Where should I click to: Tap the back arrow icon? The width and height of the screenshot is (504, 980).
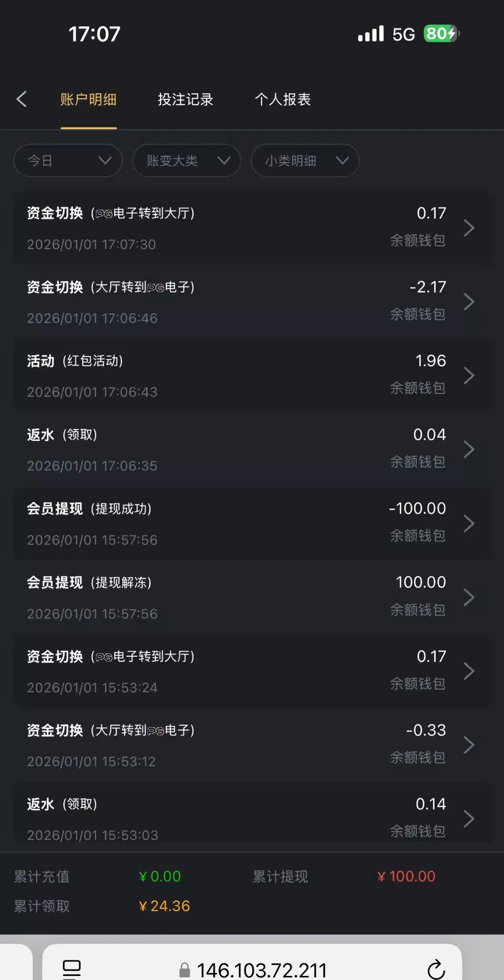[x=22, y=99]
